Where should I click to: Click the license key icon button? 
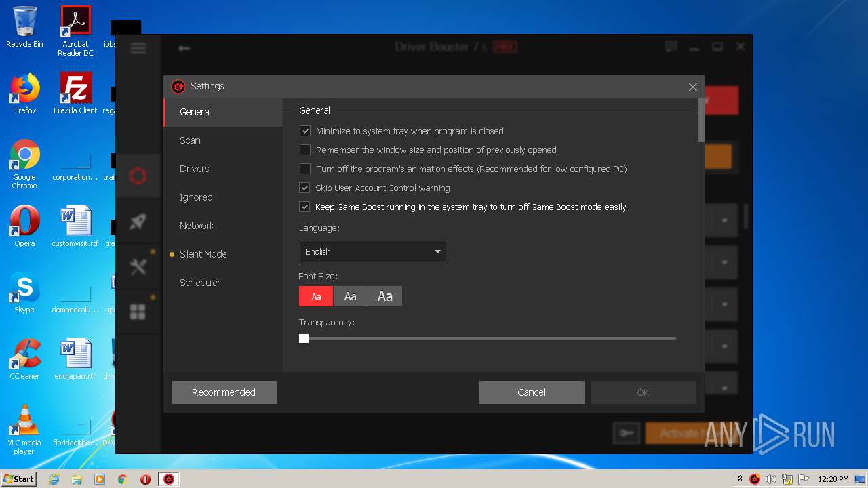coord(626,433)
